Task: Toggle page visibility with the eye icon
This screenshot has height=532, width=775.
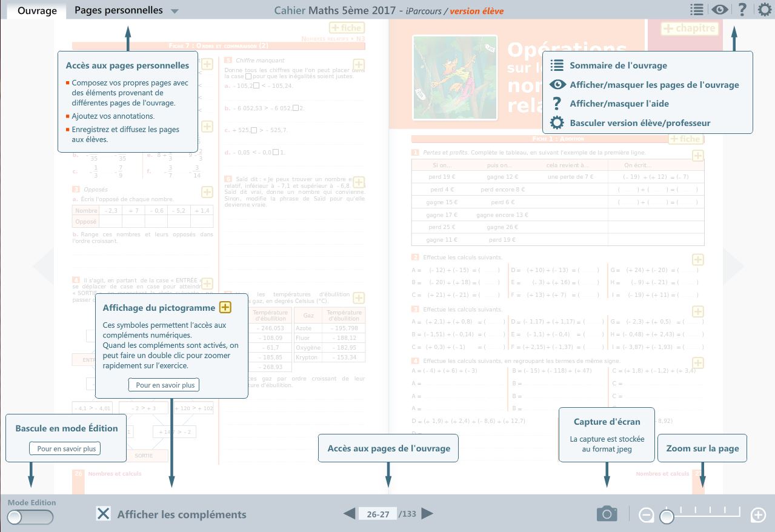Action: pos(719,10)
